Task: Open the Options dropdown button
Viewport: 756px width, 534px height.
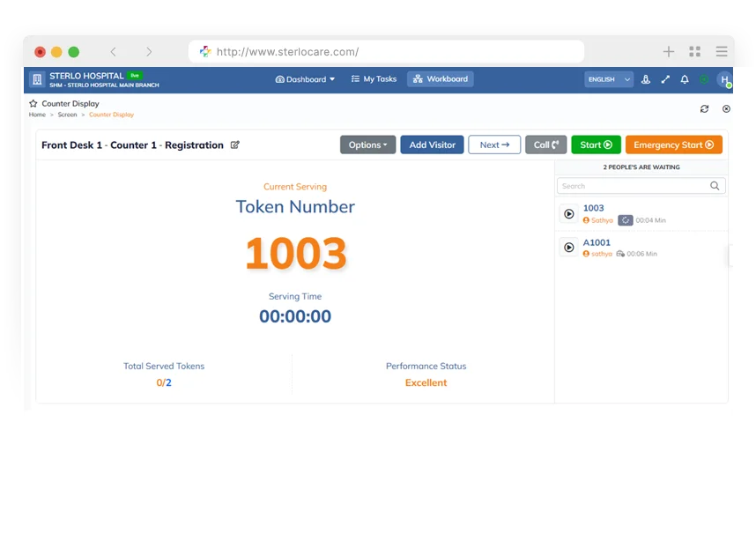Action: tap(368, 145)
